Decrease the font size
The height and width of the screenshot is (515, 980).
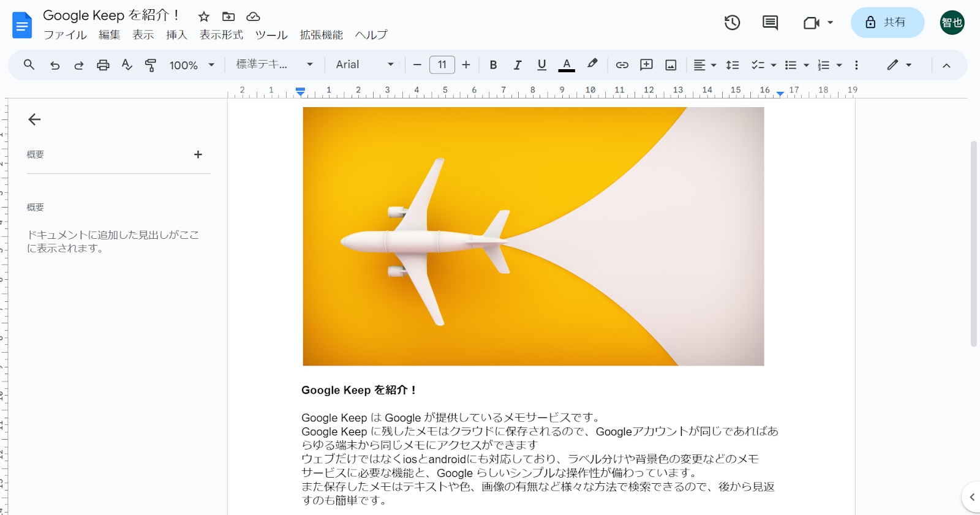[417, 65]
